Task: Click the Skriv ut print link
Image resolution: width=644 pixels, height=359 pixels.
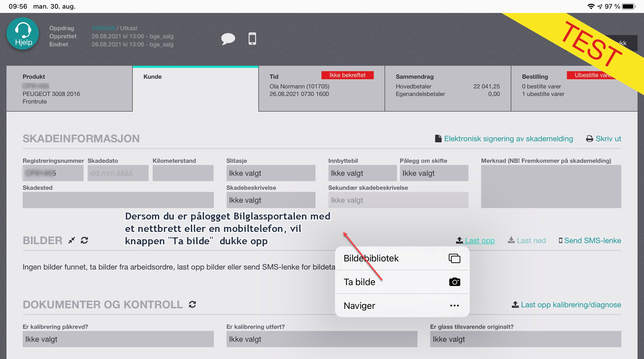Action: click(608, 139)
